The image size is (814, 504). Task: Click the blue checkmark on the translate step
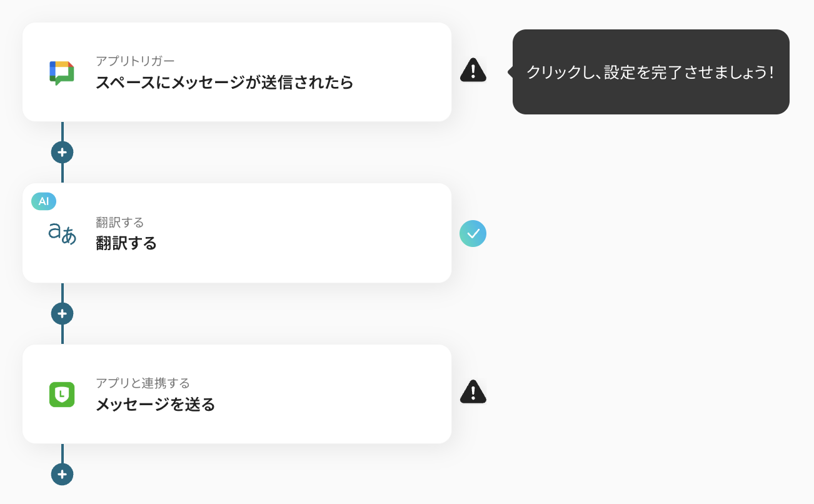473,233
